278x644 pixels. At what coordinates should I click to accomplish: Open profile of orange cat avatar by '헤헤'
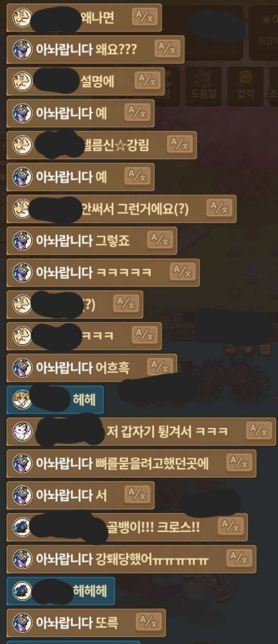click(22, 399)
